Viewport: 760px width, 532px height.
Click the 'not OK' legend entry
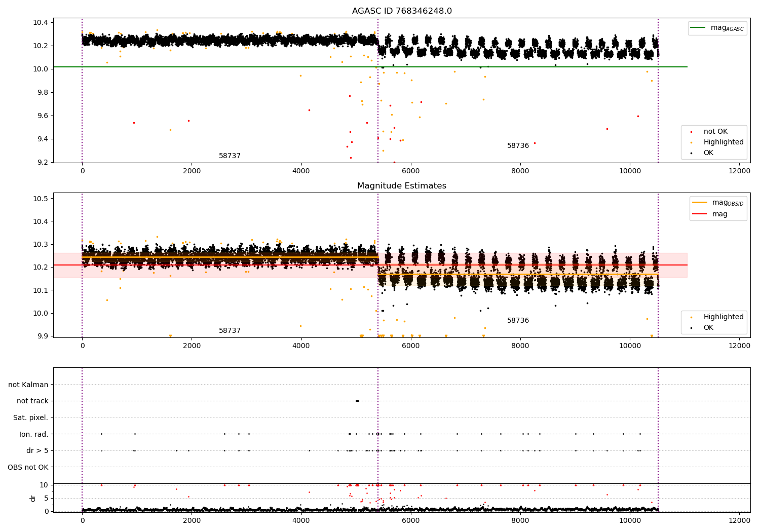(715, 132)
